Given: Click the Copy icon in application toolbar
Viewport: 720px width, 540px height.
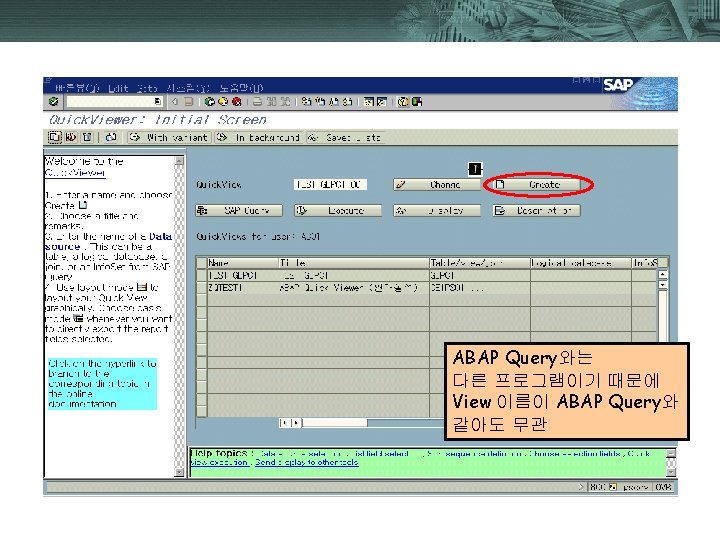Looking at the screenshot, I should (55, 137).
